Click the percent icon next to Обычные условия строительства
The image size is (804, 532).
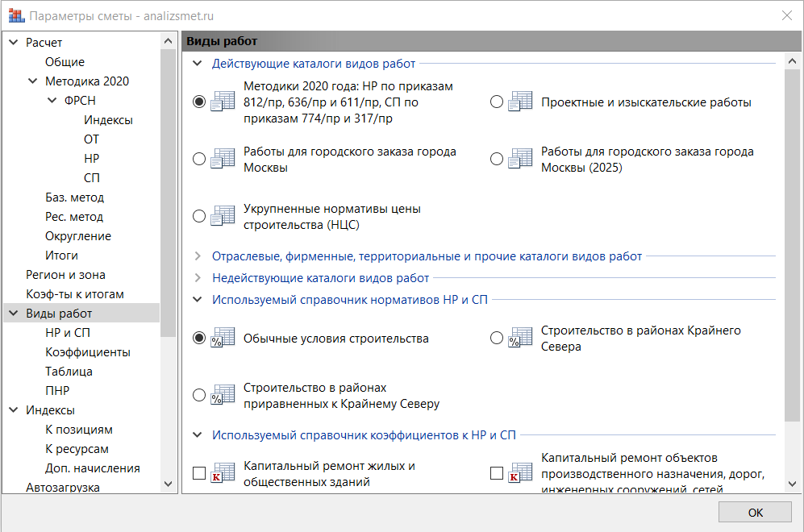point(223,338)
